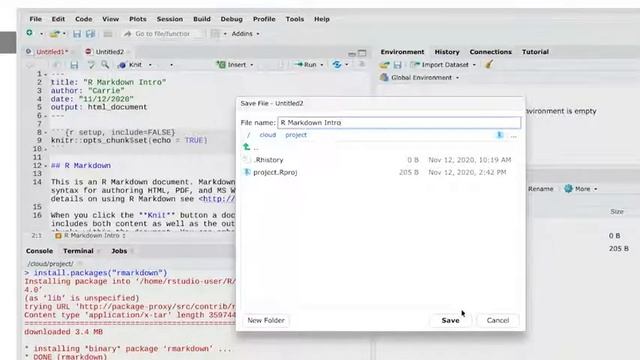Click the browse '...' path button in Save dialog
Viewport: 640px width, 360px height.
[x=513, y=136]
